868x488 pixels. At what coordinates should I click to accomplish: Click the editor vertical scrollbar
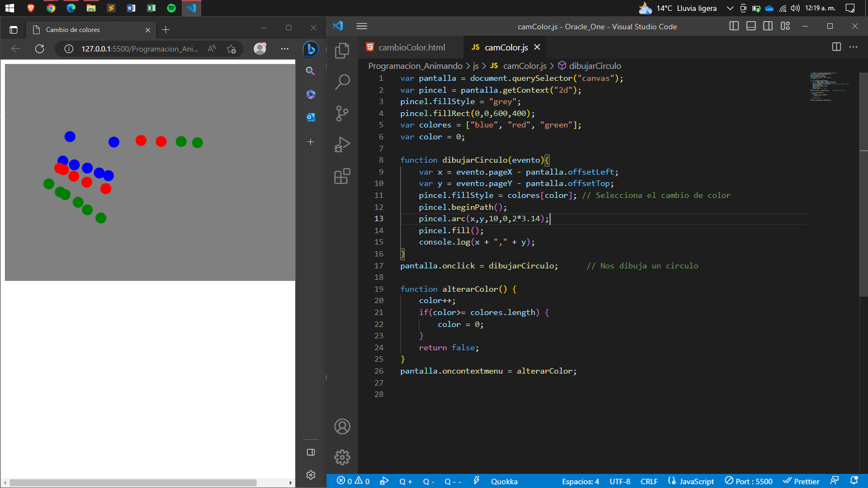coord(864,184)
